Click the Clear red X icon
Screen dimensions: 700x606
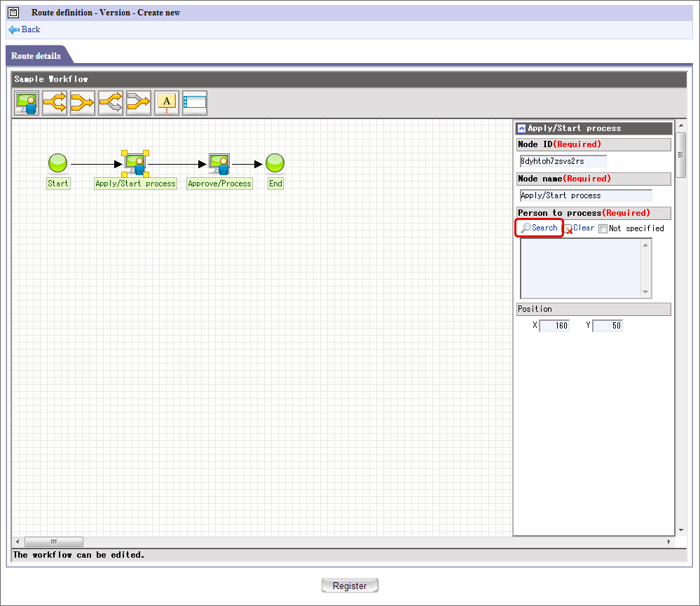568,229
